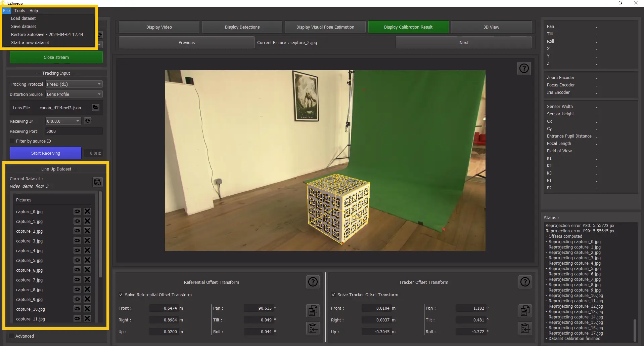The height and width of the screenshot is (346, 644).
Task: Open help for the image viewer
Action: click(x=524, y=69)
